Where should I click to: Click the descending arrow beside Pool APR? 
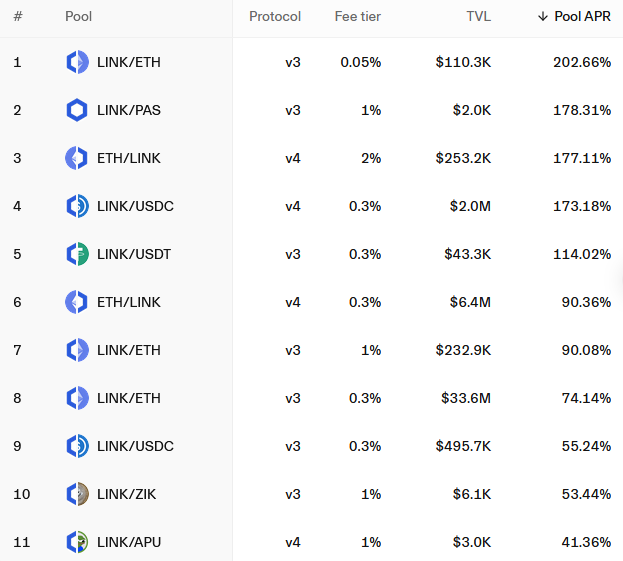543,17
